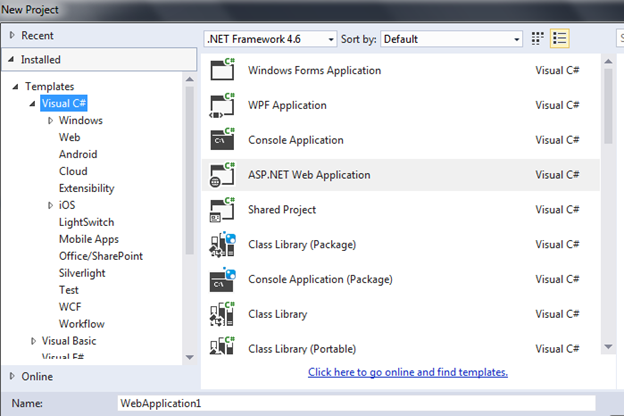Click the Installed header label
Screen dimensions: 624x416
[41, 60]
